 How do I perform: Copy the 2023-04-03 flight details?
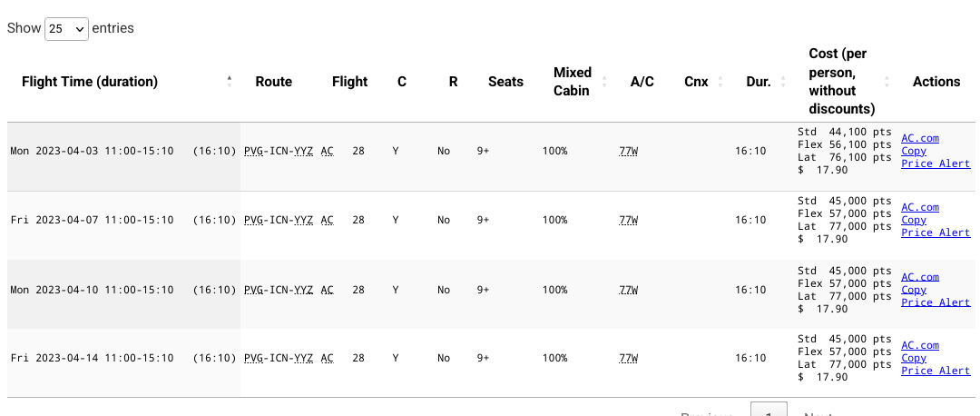tap(914, 151)
